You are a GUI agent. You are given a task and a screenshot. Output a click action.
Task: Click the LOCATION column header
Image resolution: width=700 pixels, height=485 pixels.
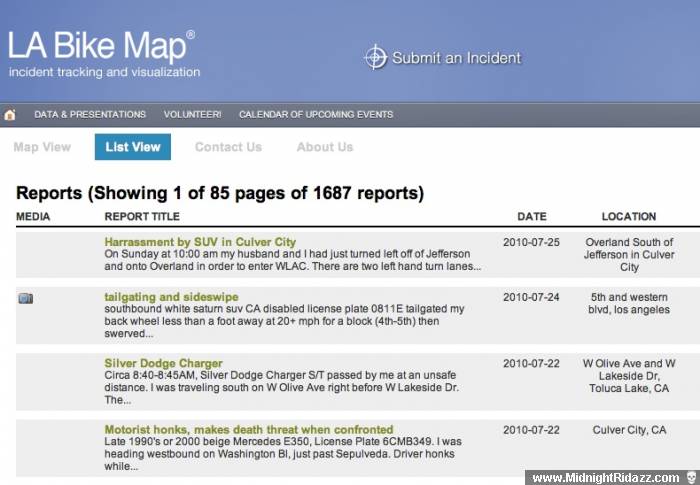tap(629, 217)
